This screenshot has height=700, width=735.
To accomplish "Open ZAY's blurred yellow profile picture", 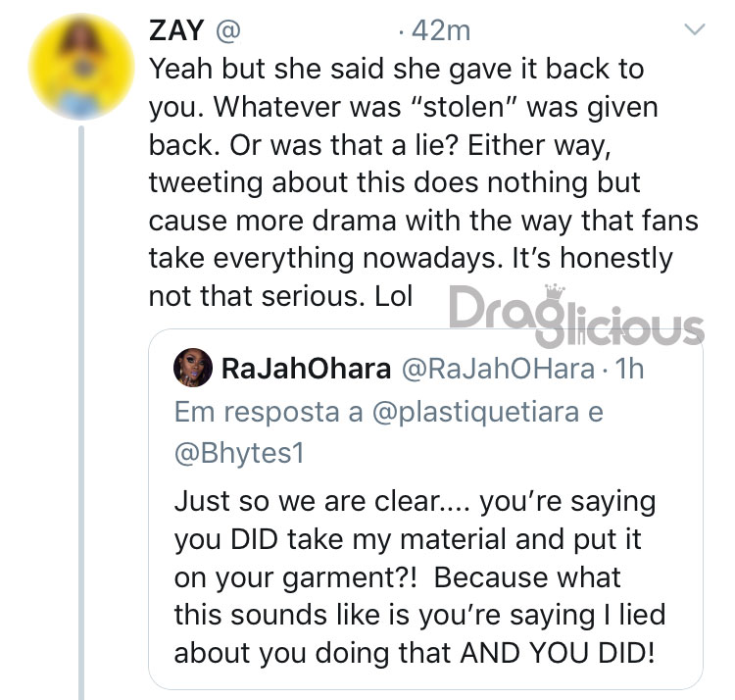I will [81, 67].
